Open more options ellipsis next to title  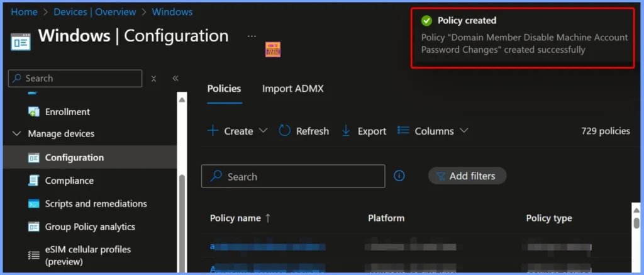(x=252, y=36)
